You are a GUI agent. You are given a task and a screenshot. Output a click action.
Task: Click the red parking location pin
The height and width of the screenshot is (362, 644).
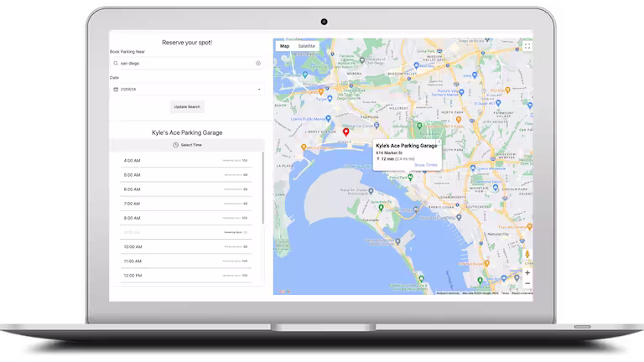point(345,132)
